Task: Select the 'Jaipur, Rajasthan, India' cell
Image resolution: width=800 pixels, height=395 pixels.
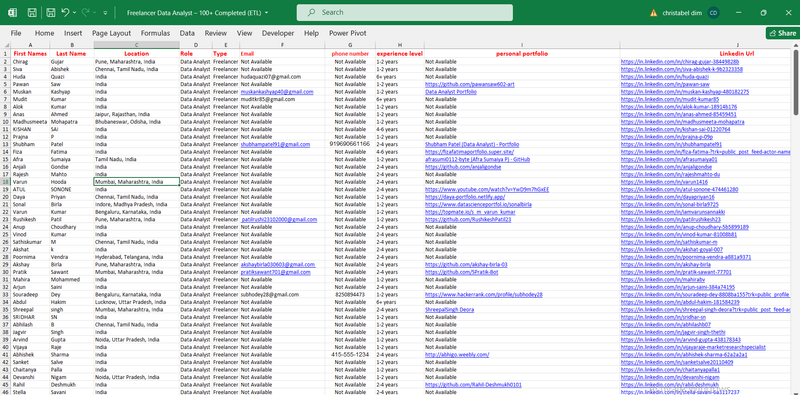Action: pyautogui.click(x=136, y=114)
